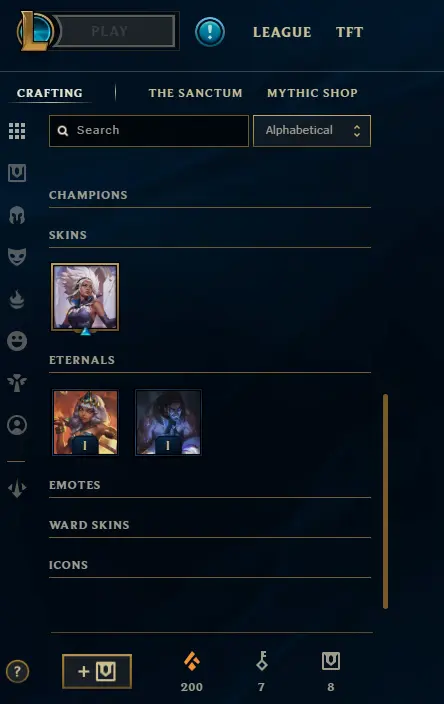Collapse the Eternals section header
Image resolution: width=444 pixels, height=704 pixels.
210,361
